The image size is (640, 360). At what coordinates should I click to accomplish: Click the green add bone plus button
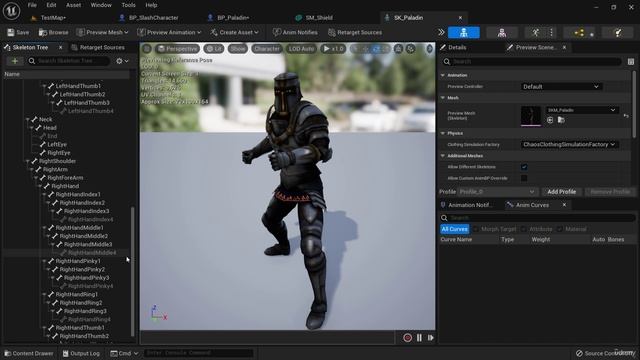pos(15,61)
